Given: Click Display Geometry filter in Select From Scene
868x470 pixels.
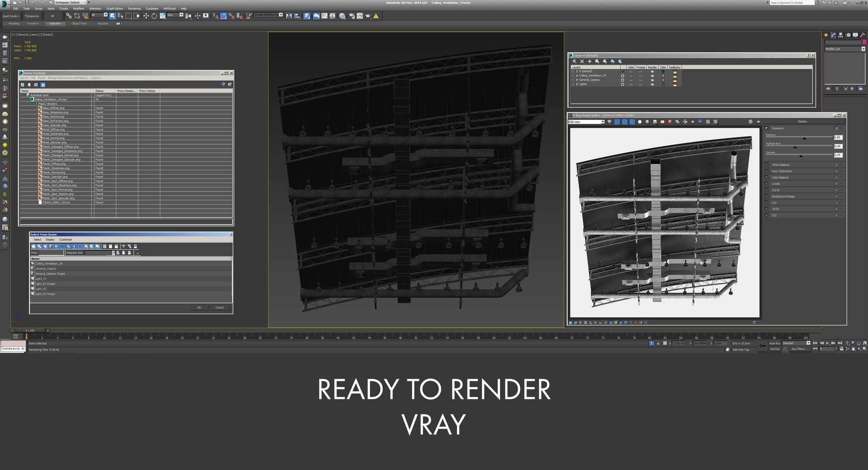Looking at the screenshot, I should click(33, 247).
